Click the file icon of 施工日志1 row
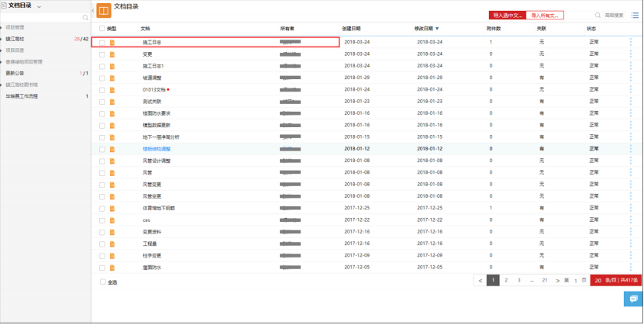This screenshot has height=325, width=644. coord(112,66)
